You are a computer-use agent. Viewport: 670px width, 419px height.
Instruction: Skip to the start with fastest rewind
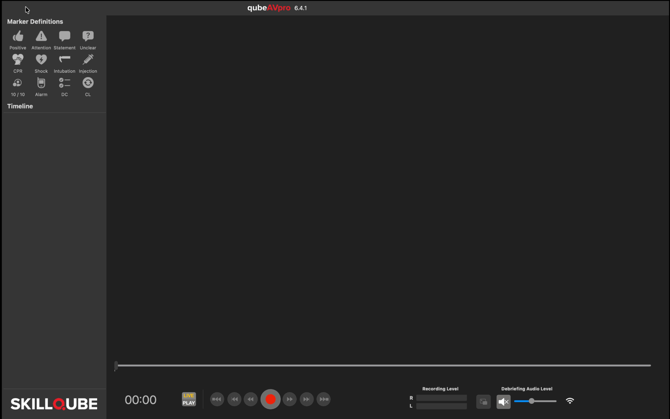217,399
